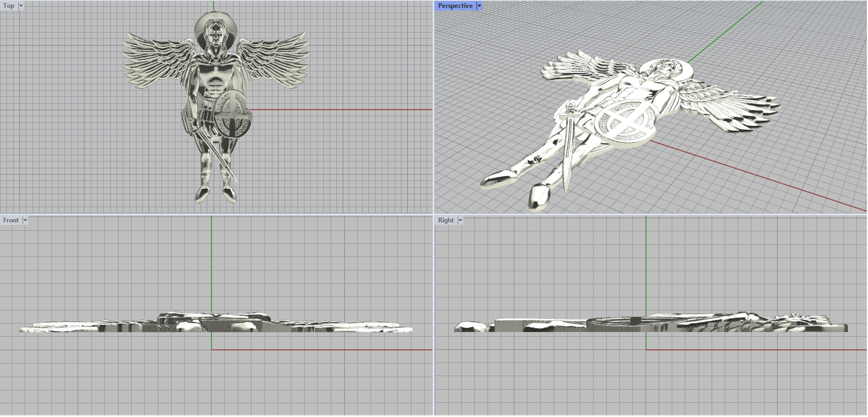Image resolution: width=868 pixels, height=417 pixels.
Task: Pick the angel's face in Top view
Action: click(215, 35)
